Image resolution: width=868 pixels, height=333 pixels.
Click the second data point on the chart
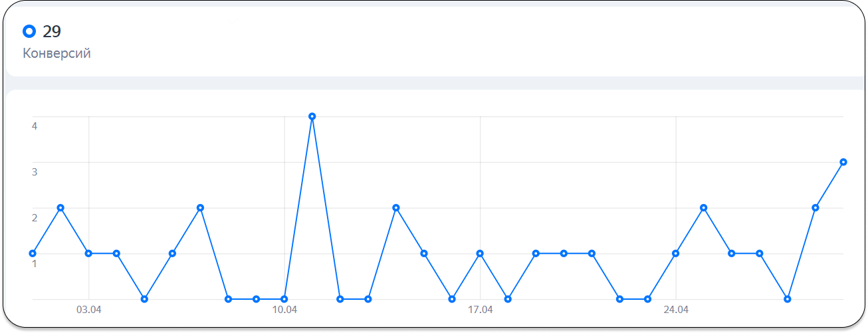coord(60,208)
